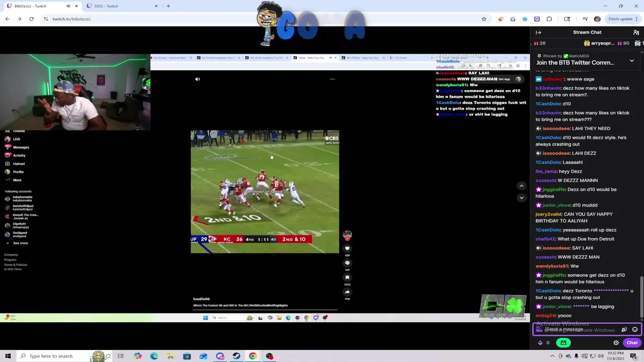Claim the green channel points bonus chest
This screenshot has height=362, width=644.
(x=563, y=342)
